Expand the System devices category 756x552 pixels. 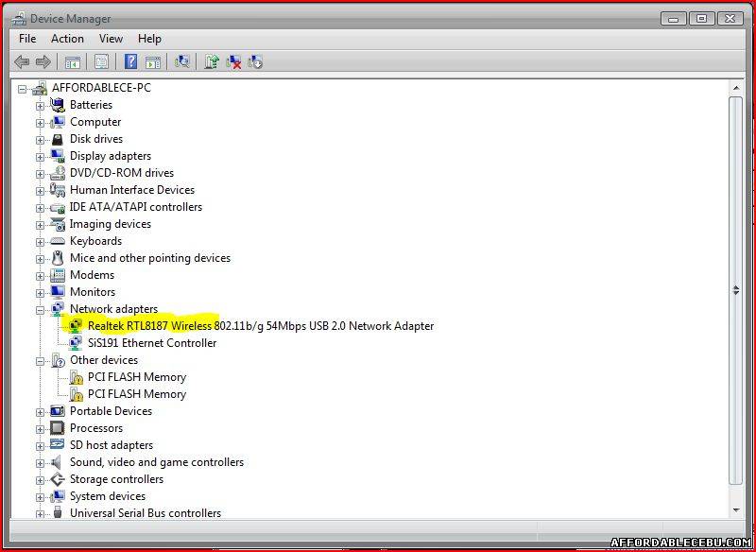coord(40,497)
